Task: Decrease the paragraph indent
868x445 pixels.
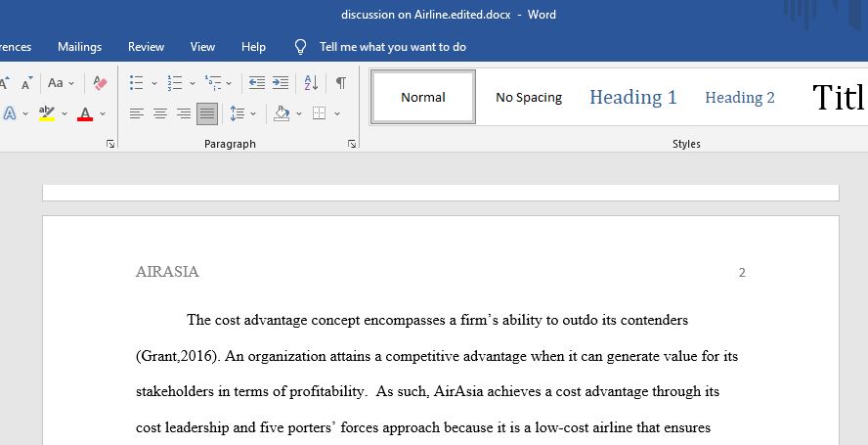Action: [x=256, y=83]
